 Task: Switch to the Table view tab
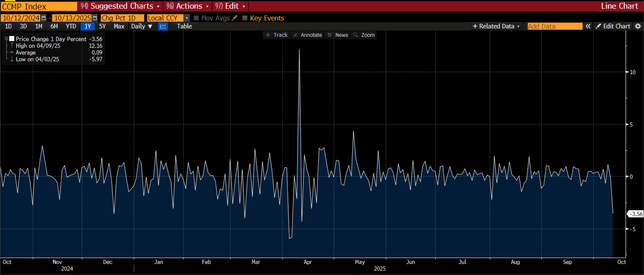click(x=184, y=27)
